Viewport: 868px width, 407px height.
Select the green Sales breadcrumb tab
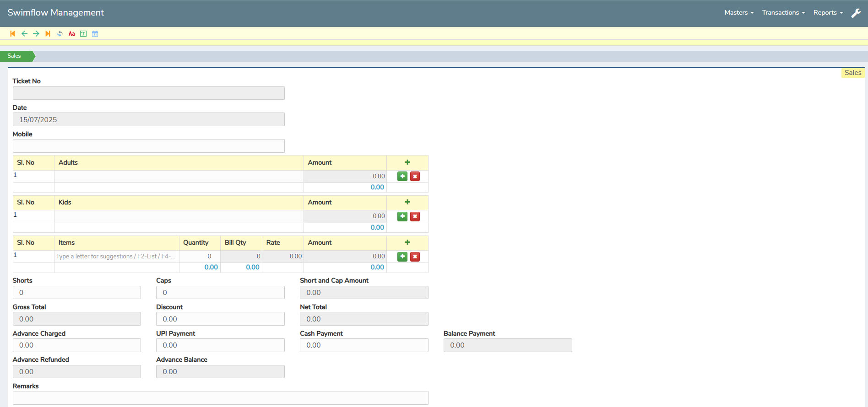(x=15, y=56)
